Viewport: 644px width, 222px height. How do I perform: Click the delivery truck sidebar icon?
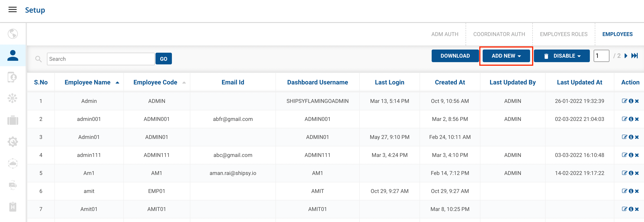(x=13, y=185)
